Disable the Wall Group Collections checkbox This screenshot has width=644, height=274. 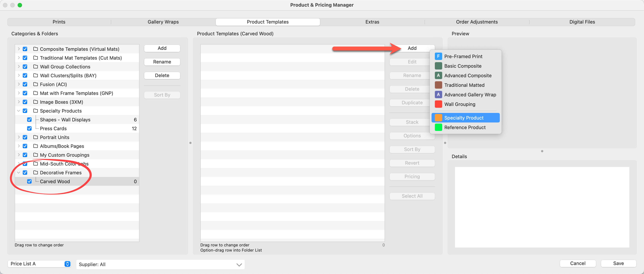25,67
